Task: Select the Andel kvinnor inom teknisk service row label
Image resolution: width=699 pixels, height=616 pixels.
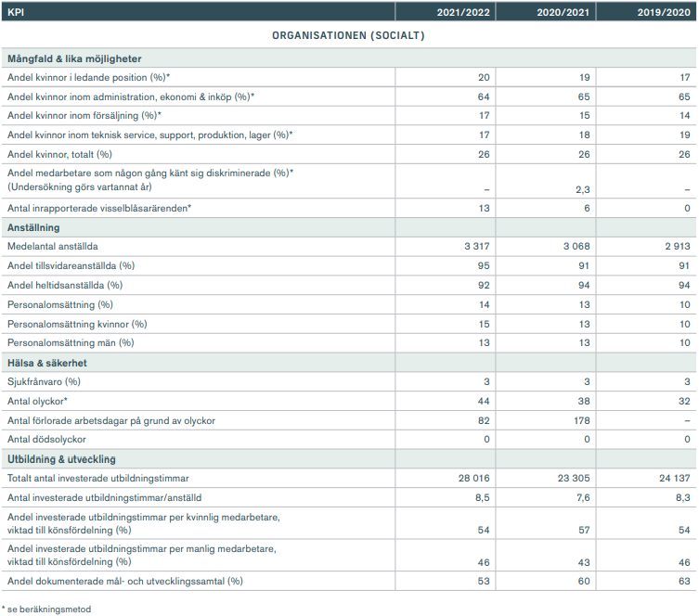Action: (150, 135)
